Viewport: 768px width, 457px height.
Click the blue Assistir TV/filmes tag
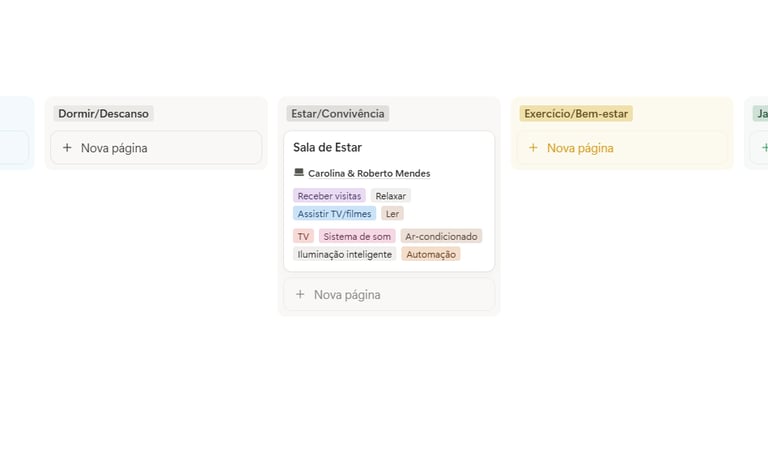point(334,213)
